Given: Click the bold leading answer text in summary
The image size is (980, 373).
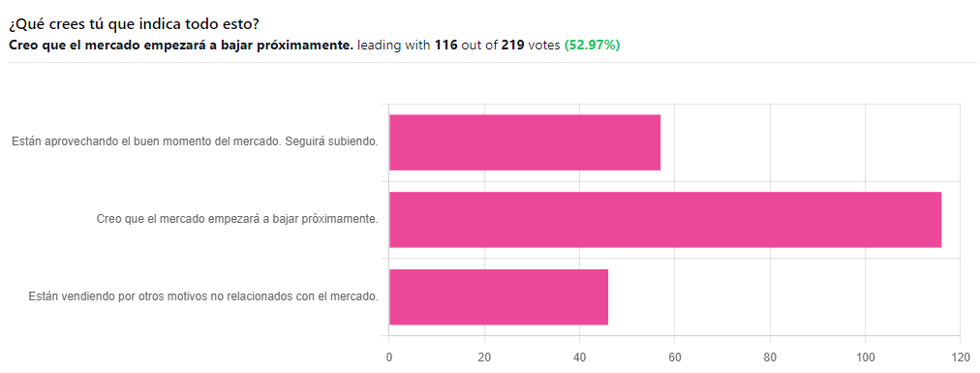Looking at the screenshot, I should [x=181, y=45].
